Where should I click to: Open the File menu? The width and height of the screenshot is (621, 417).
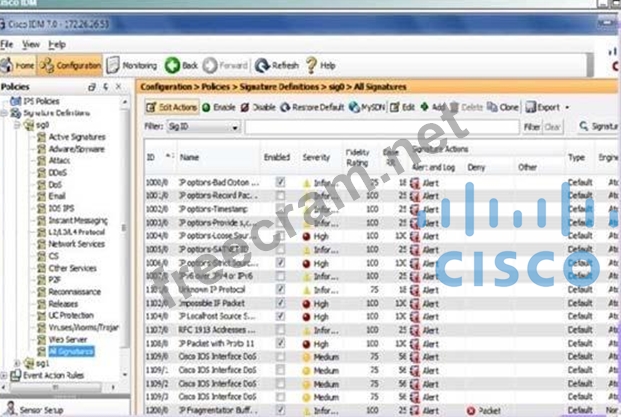click(7, 45)
